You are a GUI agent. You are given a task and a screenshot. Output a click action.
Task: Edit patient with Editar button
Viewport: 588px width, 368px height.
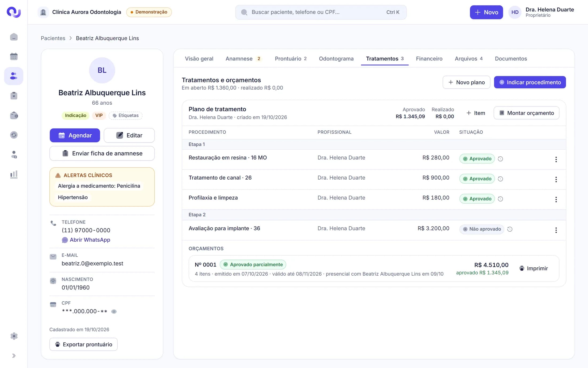coord(129,135)
